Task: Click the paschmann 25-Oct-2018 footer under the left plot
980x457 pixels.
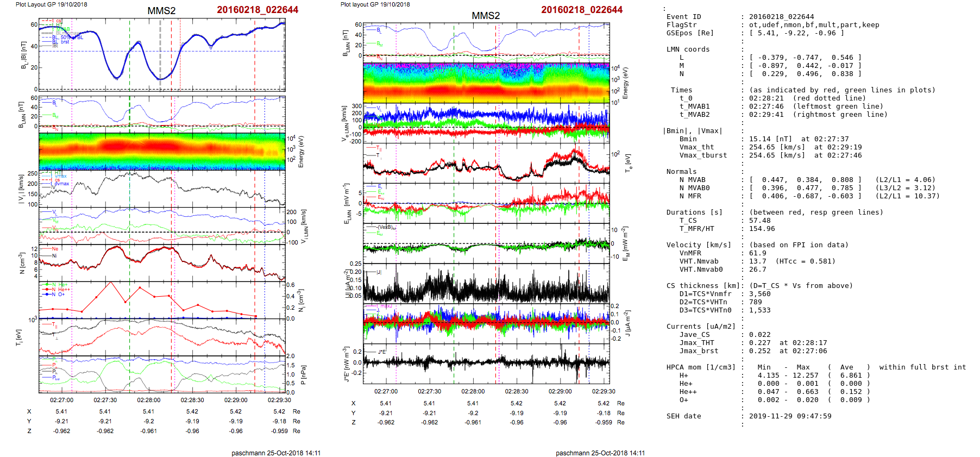Action: 276,453
